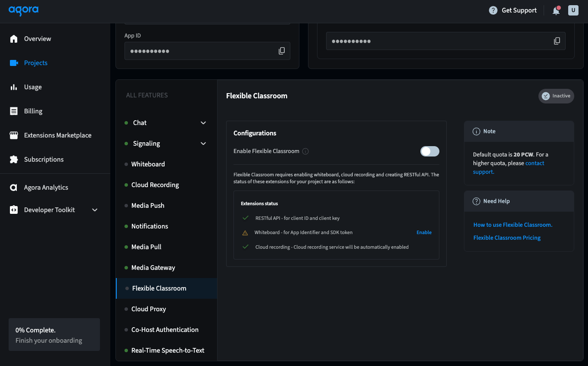This screenshot has width=588, height=366.
Task: Toggle Enable Flexible Classroom switch
Action: coord(430,151)
